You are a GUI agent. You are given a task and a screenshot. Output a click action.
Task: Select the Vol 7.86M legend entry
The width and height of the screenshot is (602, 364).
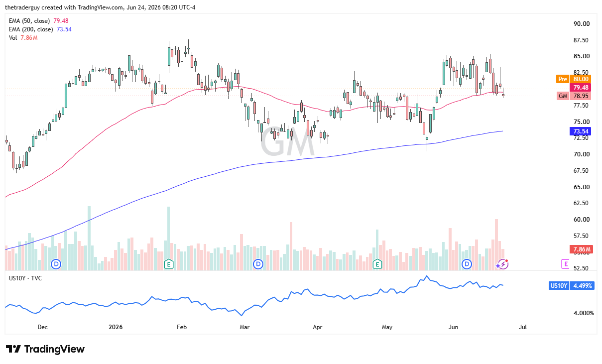tap(23, 37)
